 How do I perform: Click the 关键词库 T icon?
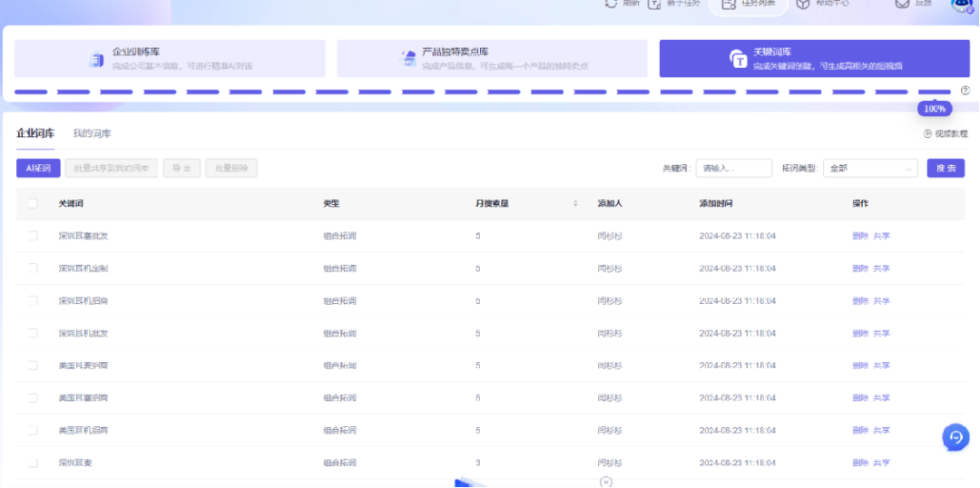(x=738, y=59)
